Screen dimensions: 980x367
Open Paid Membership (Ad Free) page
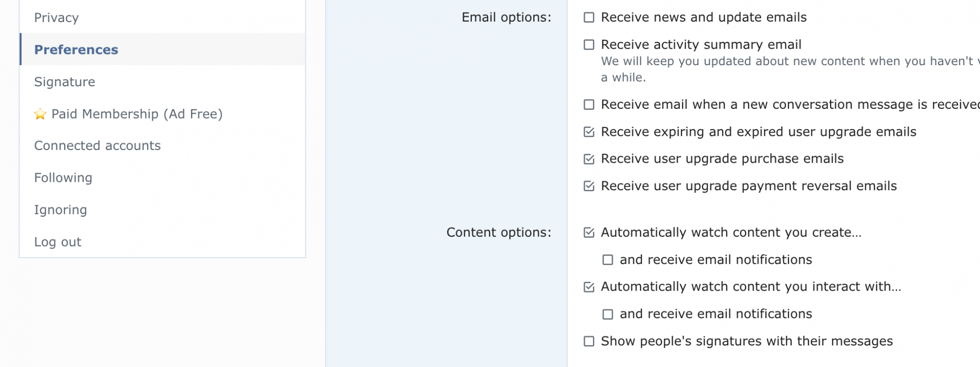coord(137,114)
